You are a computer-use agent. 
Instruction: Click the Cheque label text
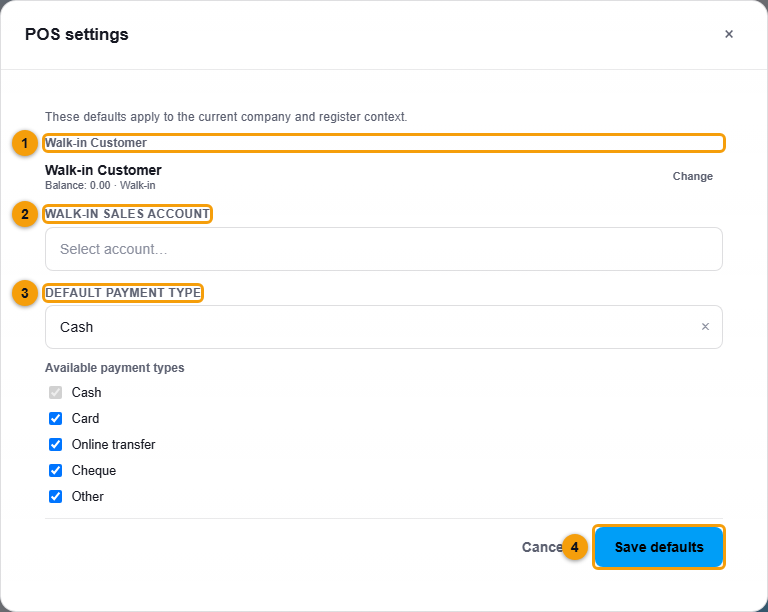94,471
